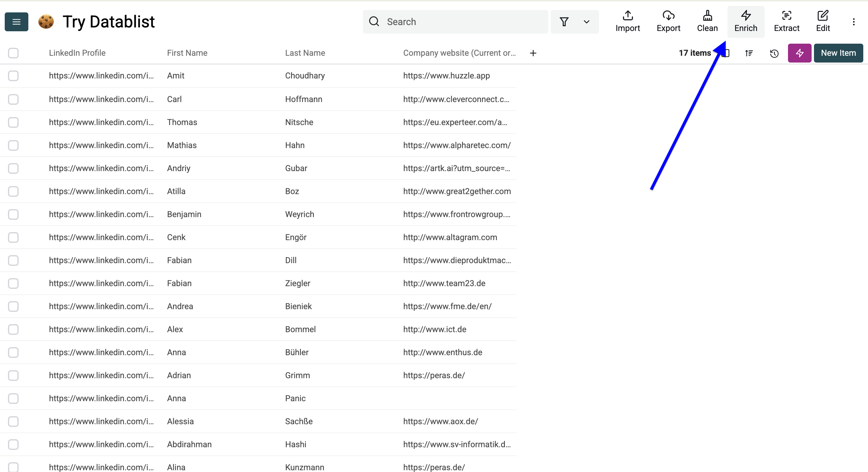Viewport: 868px width, 472px height.
Task: Click the search magnifier icon
Action: click(x=374, y=22)
